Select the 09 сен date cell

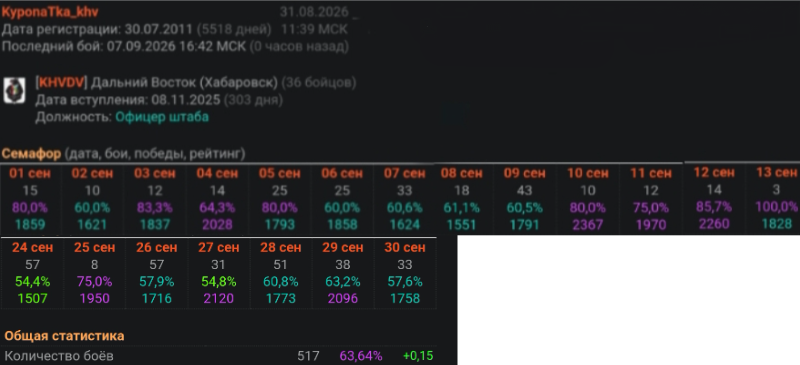[x=524, y=173]
